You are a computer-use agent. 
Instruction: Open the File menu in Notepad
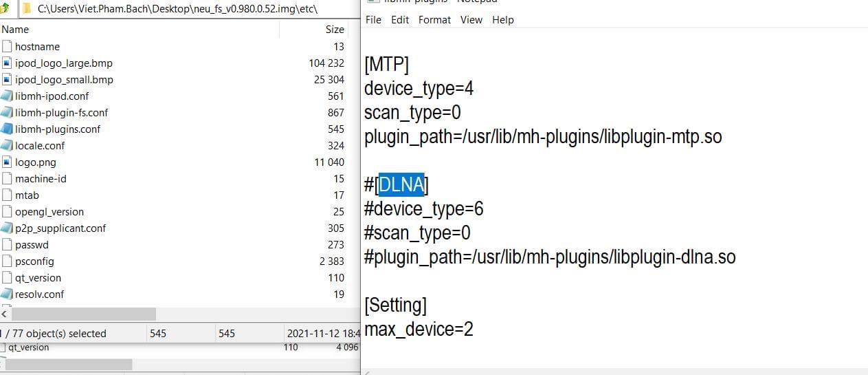pos(373,20)
